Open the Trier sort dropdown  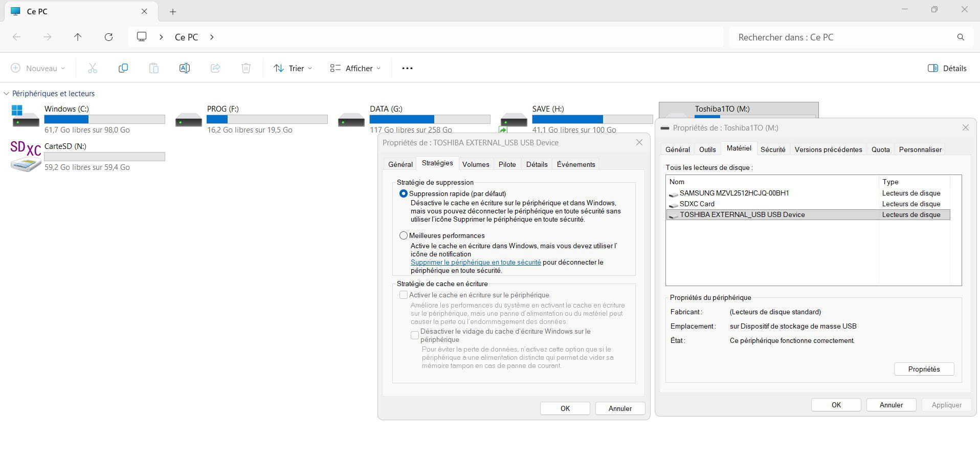(x=293, y=68)
